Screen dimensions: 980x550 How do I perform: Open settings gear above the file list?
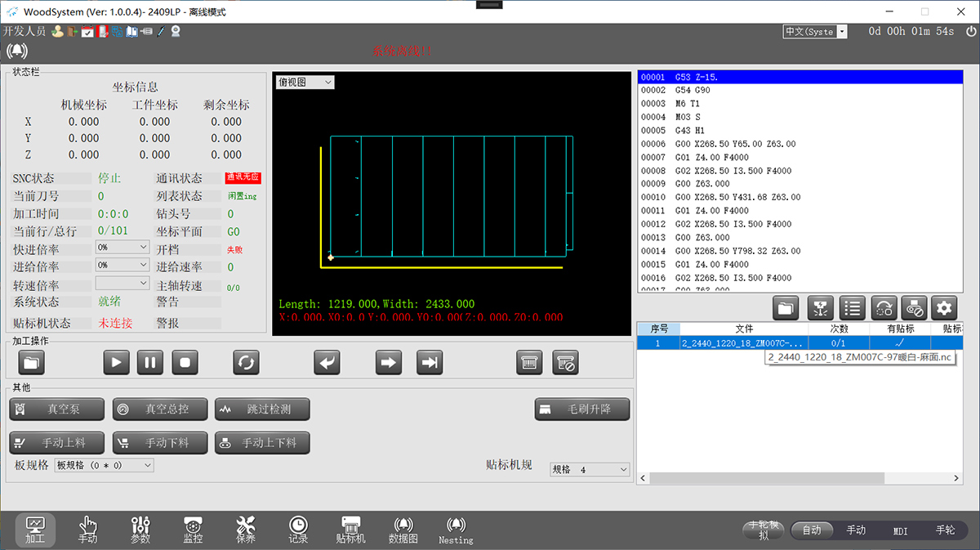tap(944, 308)
